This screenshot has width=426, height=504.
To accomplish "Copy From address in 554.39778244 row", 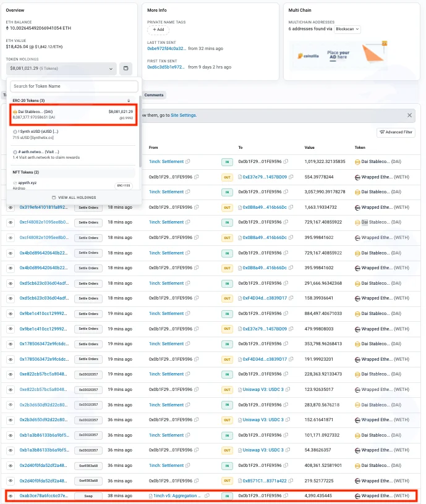I will (x=197, y=177).
